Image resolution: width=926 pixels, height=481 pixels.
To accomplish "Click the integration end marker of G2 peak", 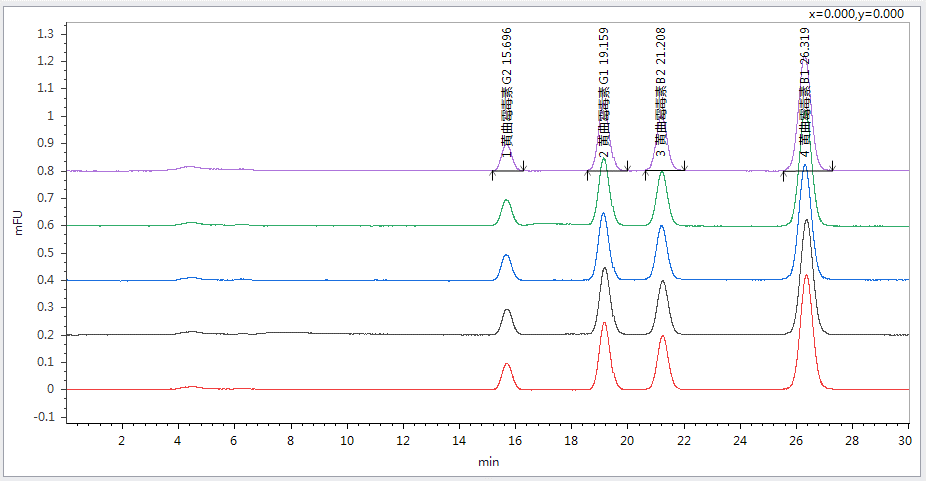I will (524, 166).
